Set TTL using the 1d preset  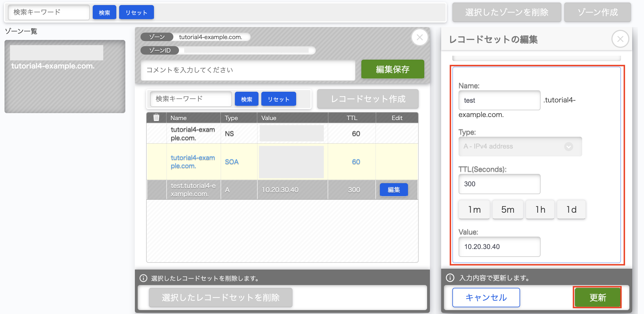571,210
